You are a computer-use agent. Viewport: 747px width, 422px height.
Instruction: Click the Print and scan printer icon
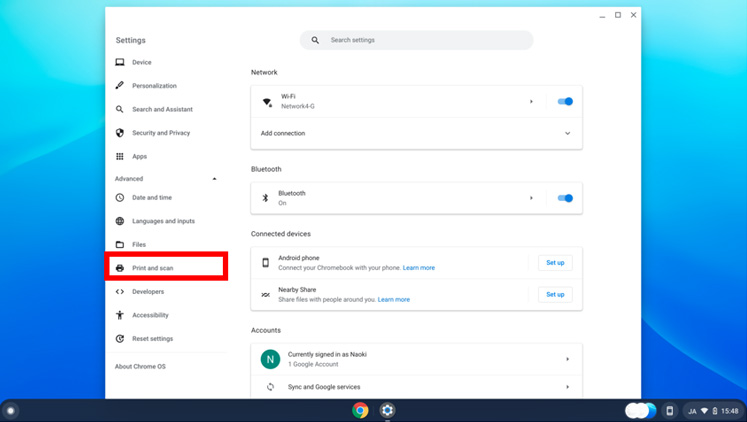(120, 268)
